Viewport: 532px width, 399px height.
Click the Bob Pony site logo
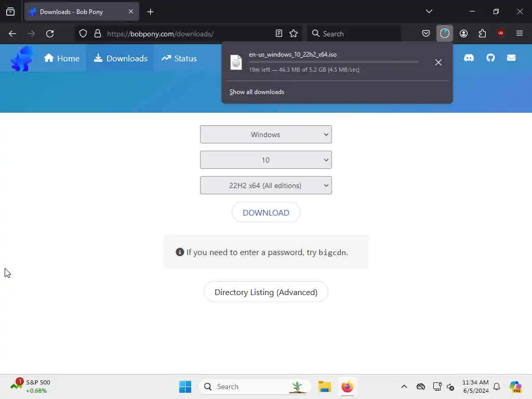(22, 58)
